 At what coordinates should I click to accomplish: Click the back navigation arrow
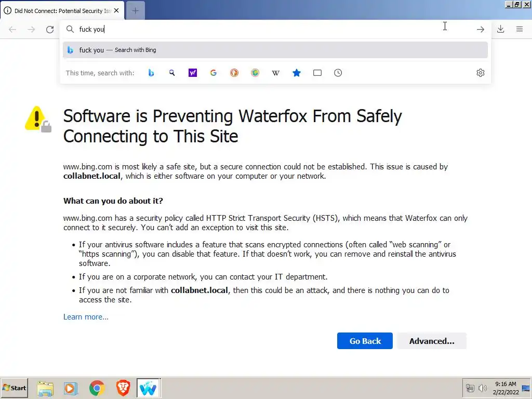(x=12, y=30)
